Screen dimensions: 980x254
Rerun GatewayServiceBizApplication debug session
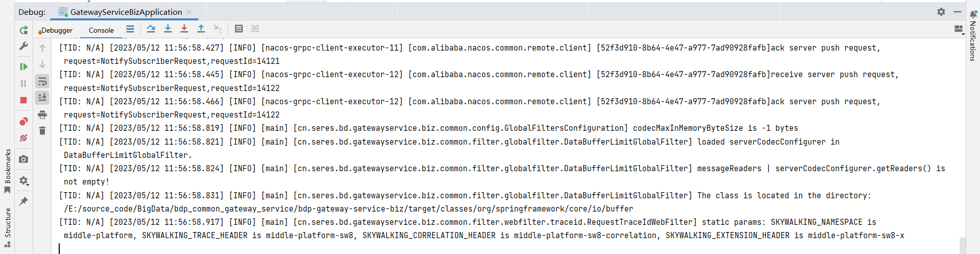click(x=23, y=30)
